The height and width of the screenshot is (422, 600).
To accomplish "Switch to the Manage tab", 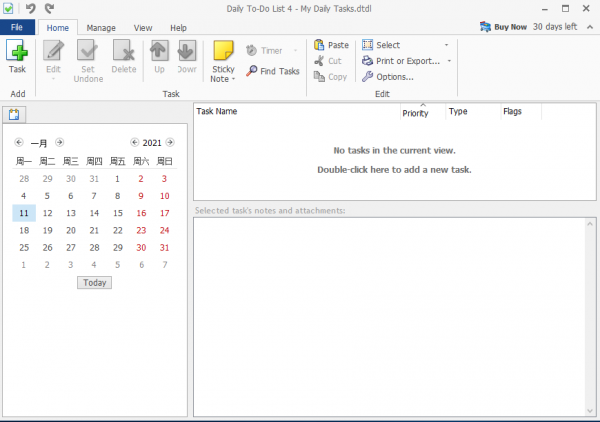I will (101, 28).
